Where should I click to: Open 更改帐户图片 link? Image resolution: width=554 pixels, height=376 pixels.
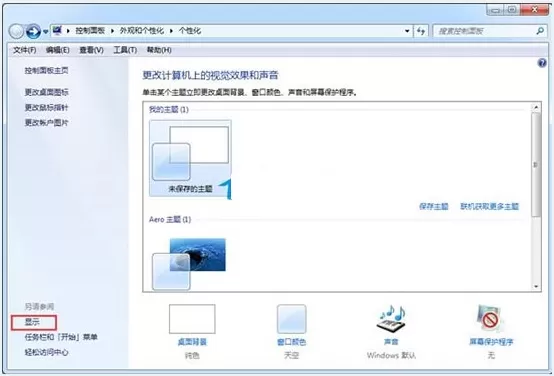(46, 123)
